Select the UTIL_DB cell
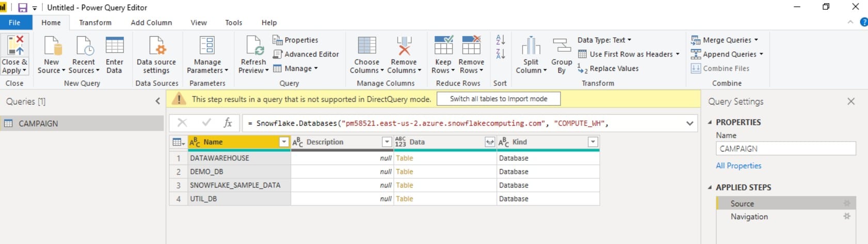The width and height of the screenshot is (868, 244). [x=239, y=199]
